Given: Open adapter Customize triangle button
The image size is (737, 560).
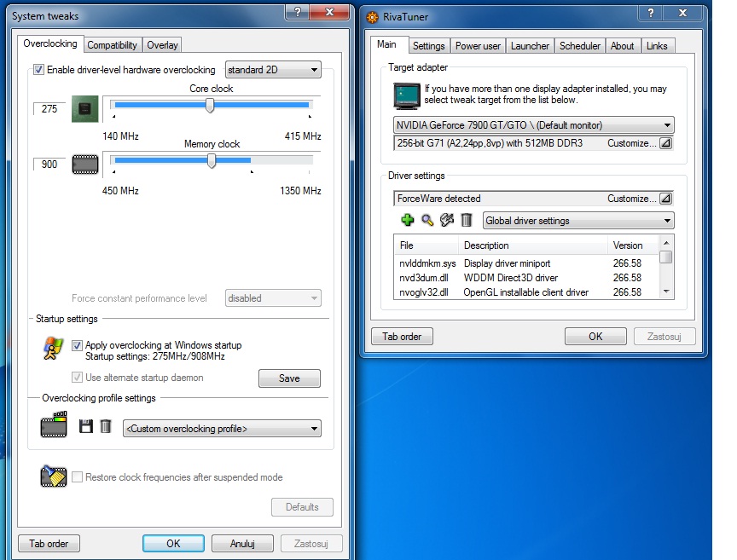Looking at the screenshot, I should (665, 143).
